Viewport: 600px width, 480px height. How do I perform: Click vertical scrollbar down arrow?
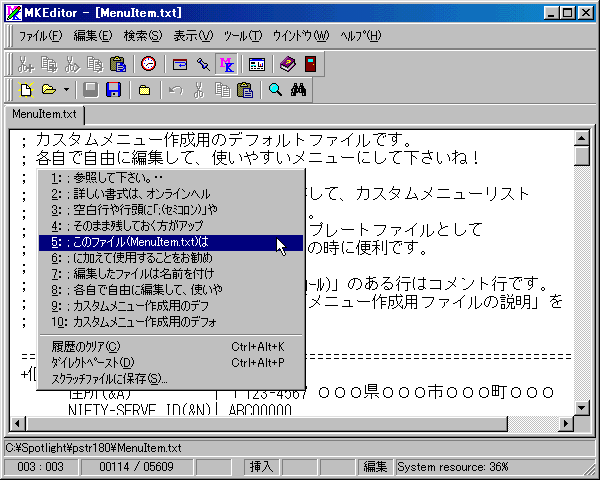coord(582,407)
